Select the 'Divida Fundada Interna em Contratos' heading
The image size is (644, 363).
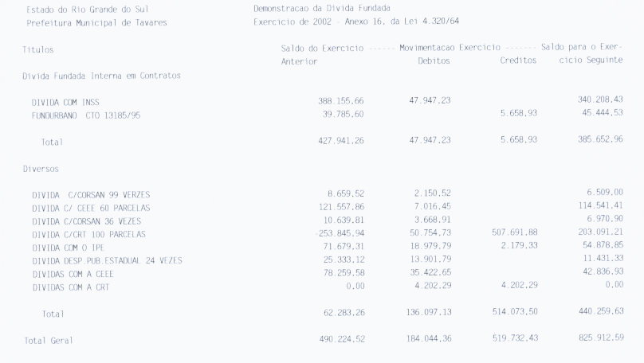point(101,76)
